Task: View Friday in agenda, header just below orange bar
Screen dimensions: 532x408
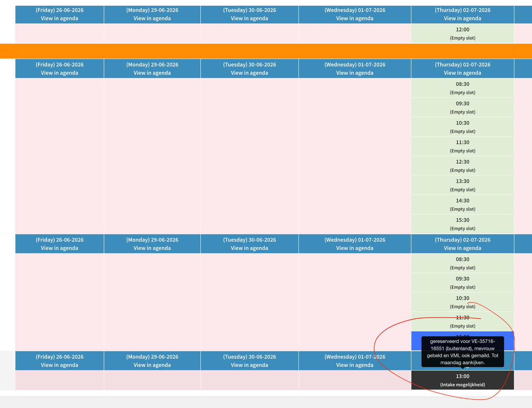Action: pos(60,73)
